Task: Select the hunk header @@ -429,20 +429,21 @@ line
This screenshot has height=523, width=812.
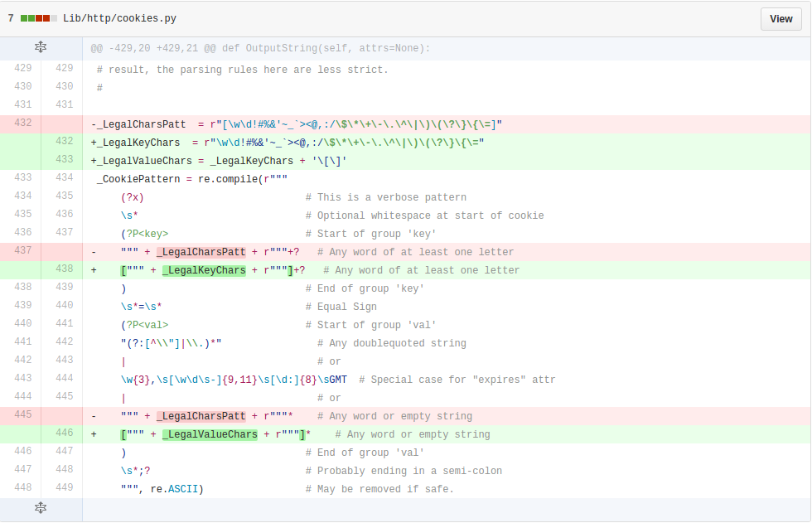Action: [x=260, y=48]
